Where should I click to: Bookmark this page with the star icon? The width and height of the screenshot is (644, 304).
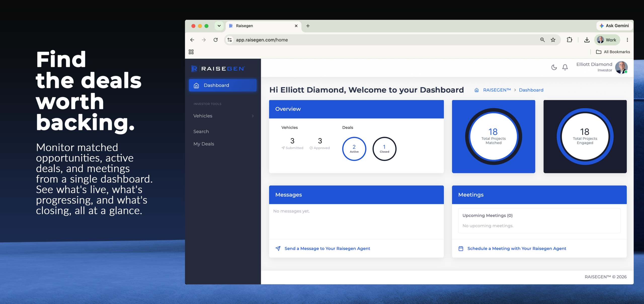[553, 40]
